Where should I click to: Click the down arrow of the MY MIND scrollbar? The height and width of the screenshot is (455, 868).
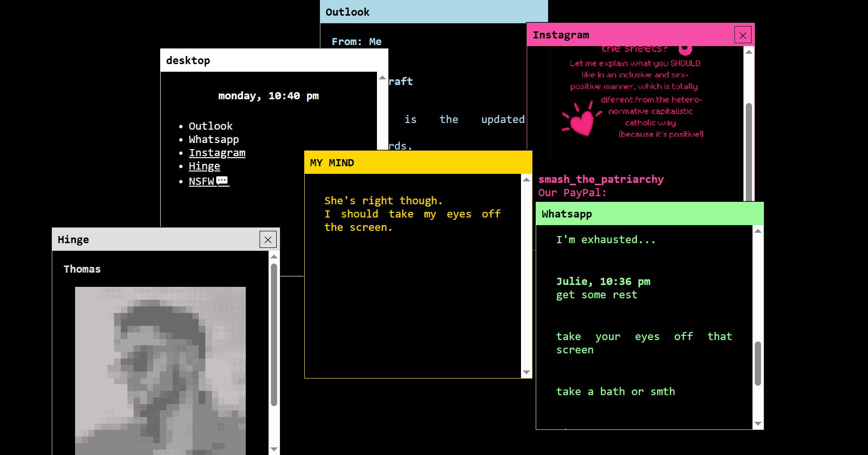click(526, 372)
